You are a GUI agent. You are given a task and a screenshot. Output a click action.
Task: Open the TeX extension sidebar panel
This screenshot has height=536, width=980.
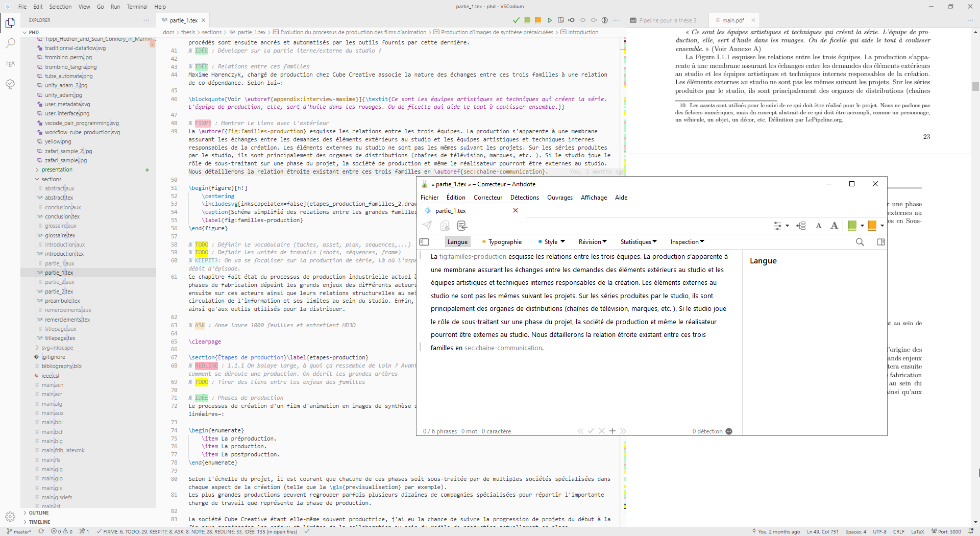(10, 64)
